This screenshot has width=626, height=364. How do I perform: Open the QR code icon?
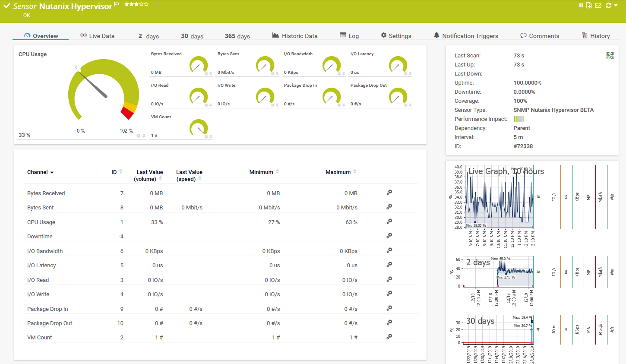click(x=610, y=56)
